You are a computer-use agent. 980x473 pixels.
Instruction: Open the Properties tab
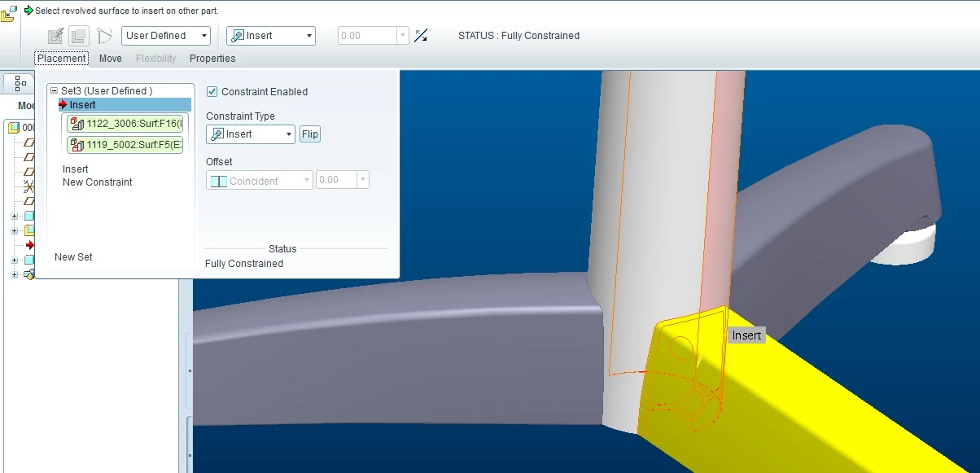[x=212, y=59]
